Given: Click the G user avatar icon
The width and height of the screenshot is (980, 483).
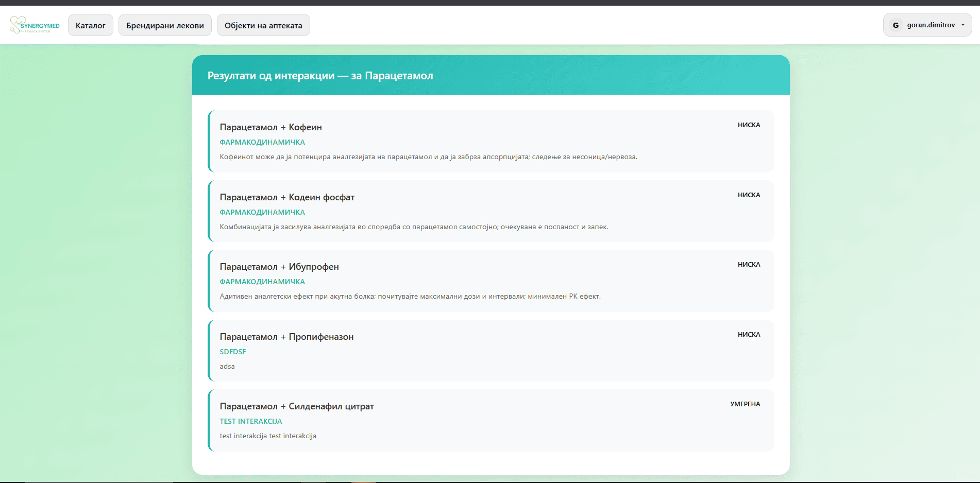Looking at the screenshot, I should pyautogui.click(x=895, y=25).
